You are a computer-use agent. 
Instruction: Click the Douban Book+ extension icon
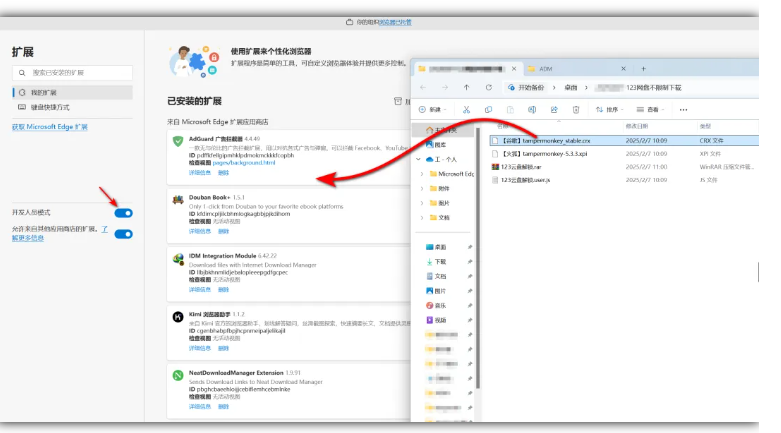pyautogui.click(x=178, y=200)
